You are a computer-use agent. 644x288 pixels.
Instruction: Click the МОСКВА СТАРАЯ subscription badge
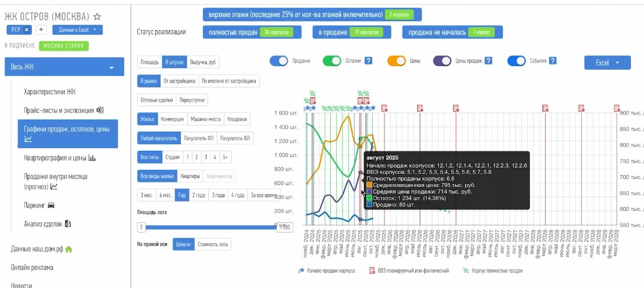point(64,46)
